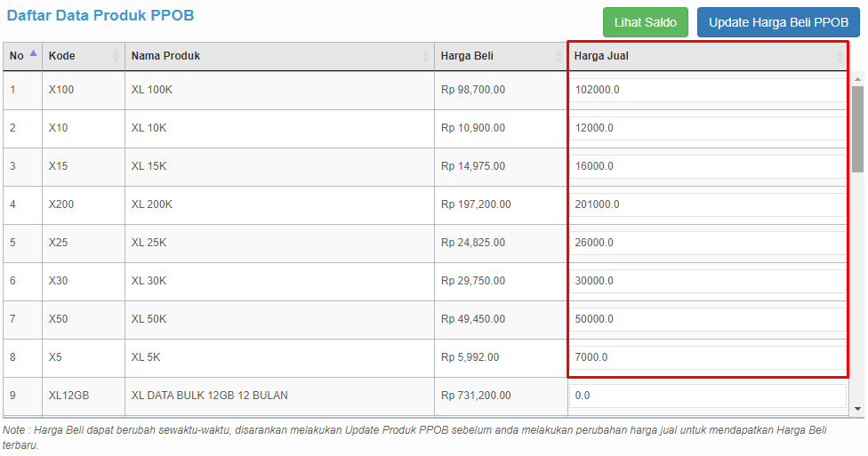Image resolution: width=868 pixels, height=456 pixels.
Task: Click product name XL 100K
Action: point(152,90)
